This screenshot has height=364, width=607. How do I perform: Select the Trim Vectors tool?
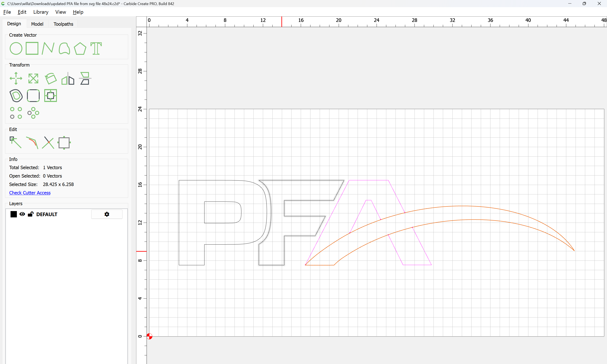[x=48, y=143]
